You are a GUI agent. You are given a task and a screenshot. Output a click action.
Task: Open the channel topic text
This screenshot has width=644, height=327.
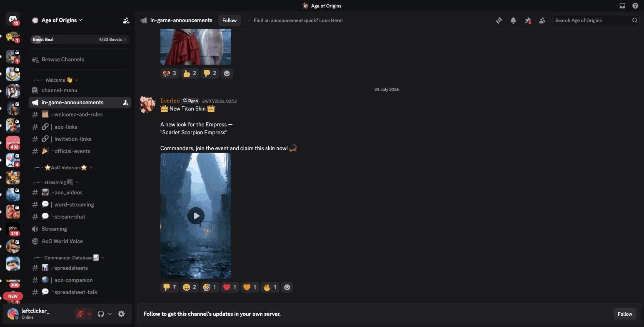click(x=298, y=20)
